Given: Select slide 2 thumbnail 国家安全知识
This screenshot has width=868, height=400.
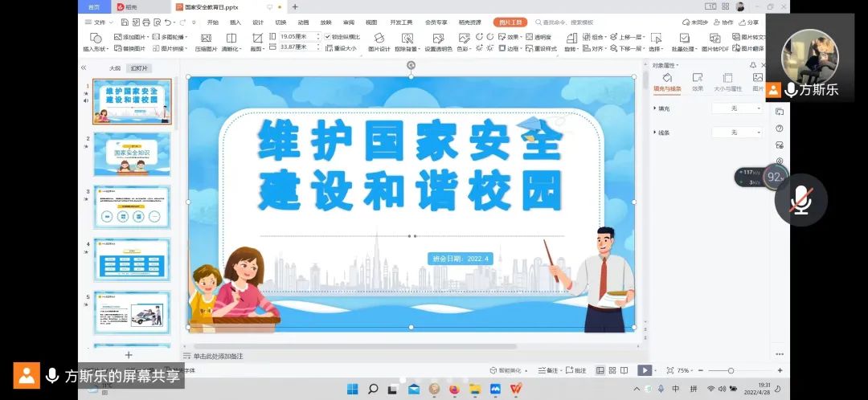Looking at the screenshot, I should tap(132, 153).
